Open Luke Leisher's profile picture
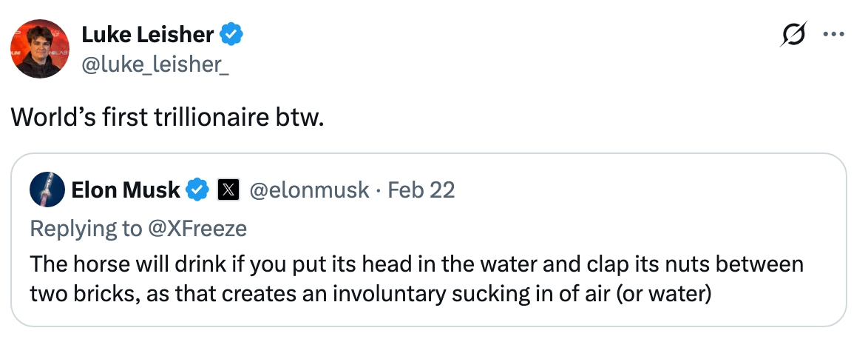 [x=40, y=48]
